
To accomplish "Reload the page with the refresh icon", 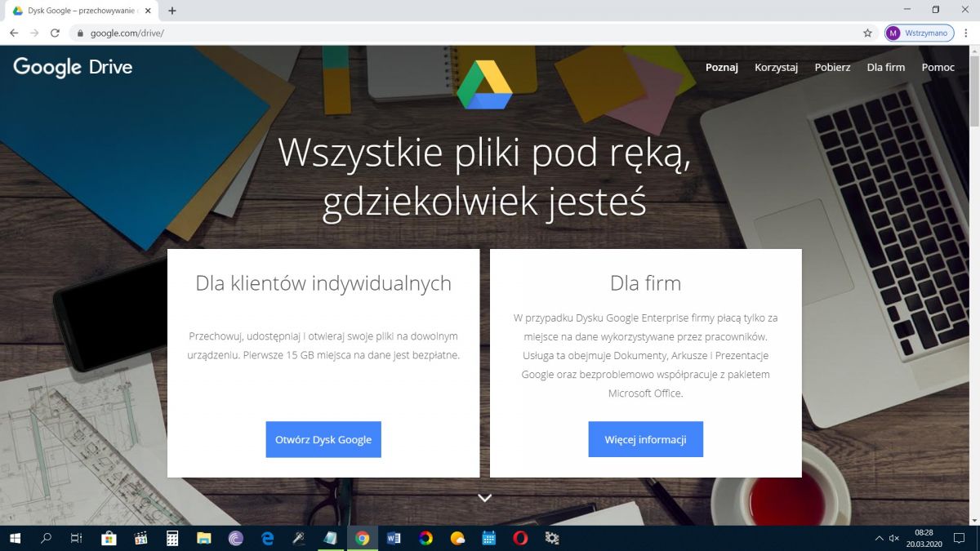I will pos(55,33).
